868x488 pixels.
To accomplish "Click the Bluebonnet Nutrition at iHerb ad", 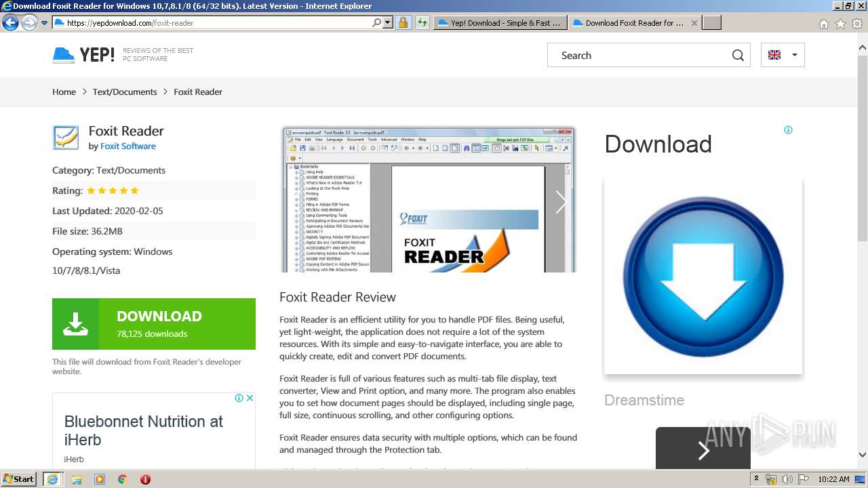I will coord(144,431).
